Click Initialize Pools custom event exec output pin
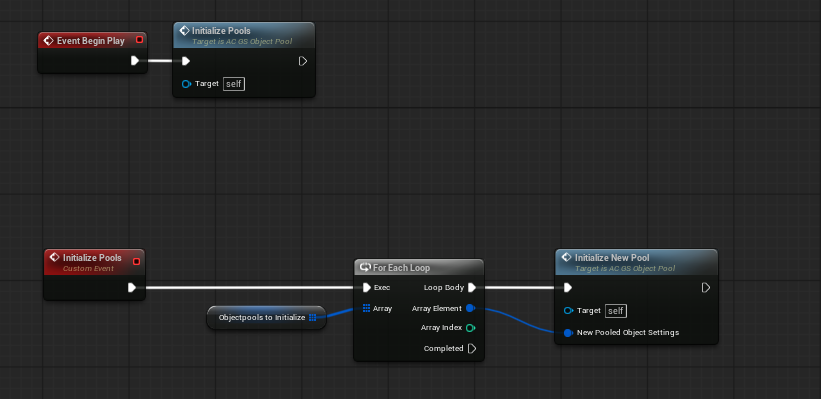The image size is (821, 399). [x=132, y=287]
